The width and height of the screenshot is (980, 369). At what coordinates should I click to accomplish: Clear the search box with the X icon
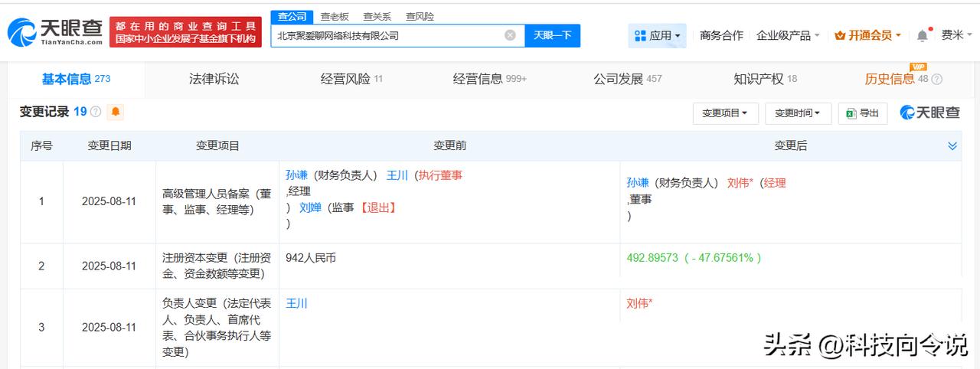coord(510,35)
